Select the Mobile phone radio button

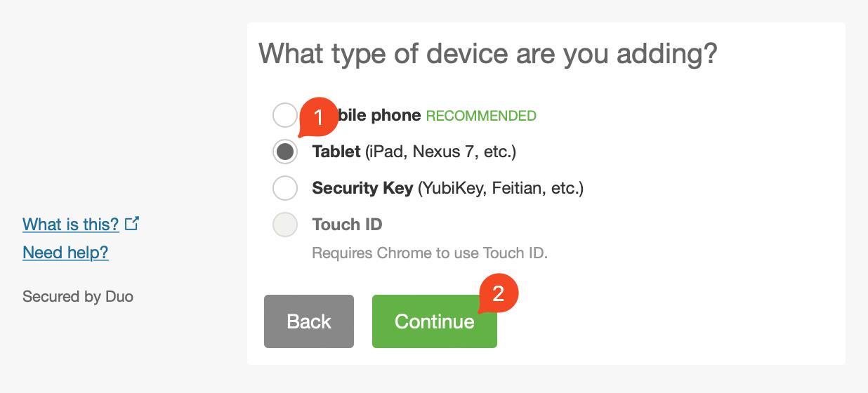pos(283,115)
